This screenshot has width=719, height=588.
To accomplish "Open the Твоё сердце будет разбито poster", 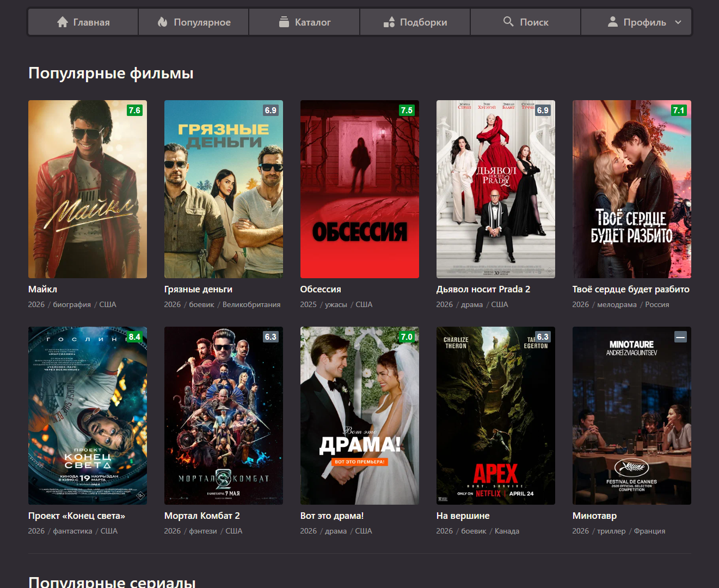I will point(632,189).
